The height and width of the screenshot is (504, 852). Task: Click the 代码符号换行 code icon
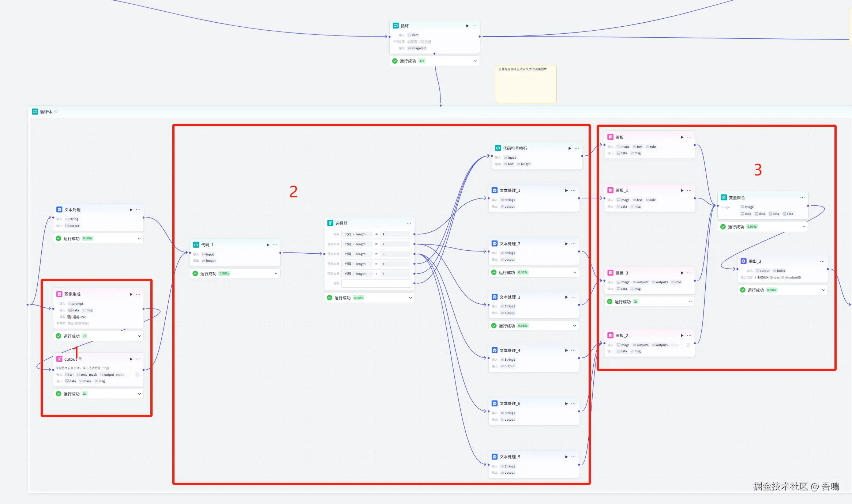pyautogui.click(x=498, y=148)
